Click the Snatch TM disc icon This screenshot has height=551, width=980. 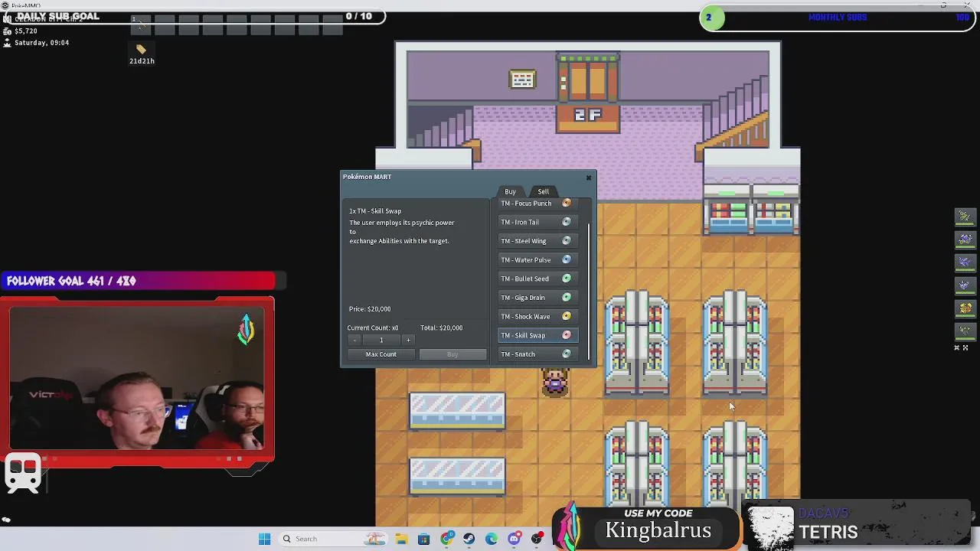click(x=567, y=354)
